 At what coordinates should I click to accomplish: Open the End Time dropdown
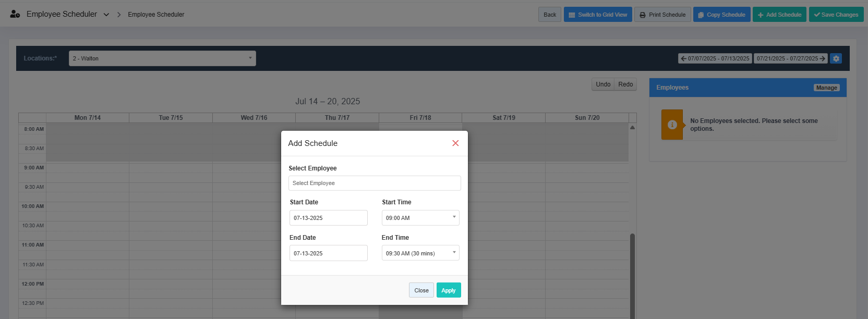click(420, 253)
